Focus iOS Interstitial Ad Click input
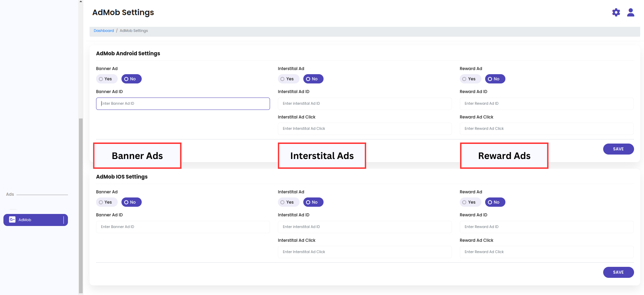 click(364, 252)
